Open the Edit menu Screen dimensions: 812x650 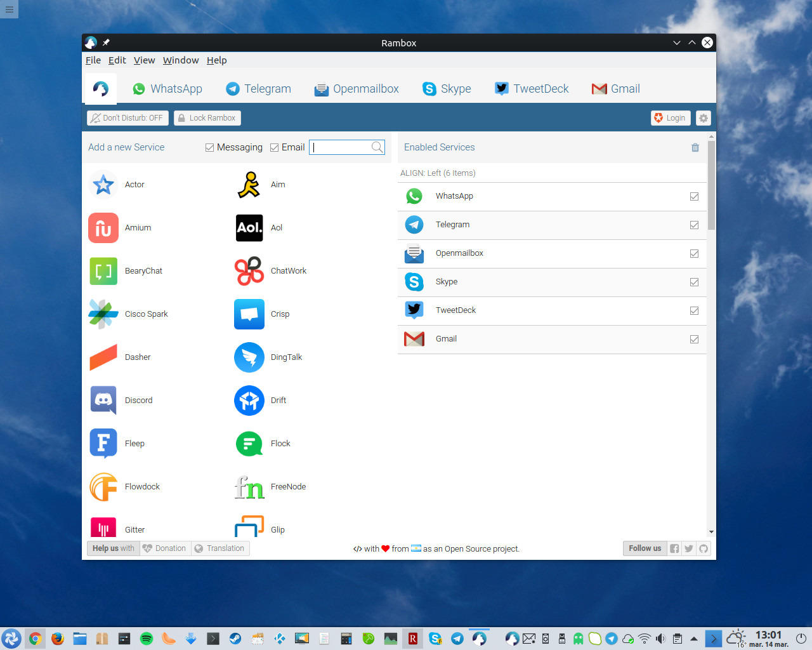click(x=117, y=60)
